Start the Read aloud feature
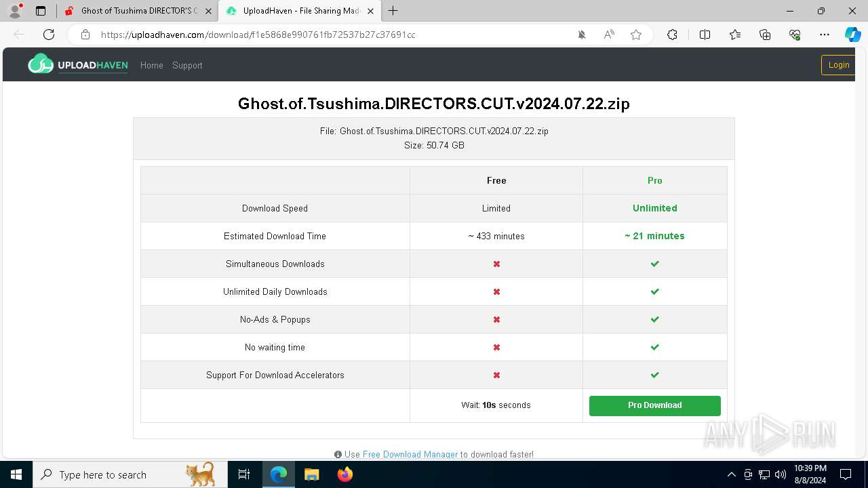Viewport: 868px width, 488px height. 609,35
